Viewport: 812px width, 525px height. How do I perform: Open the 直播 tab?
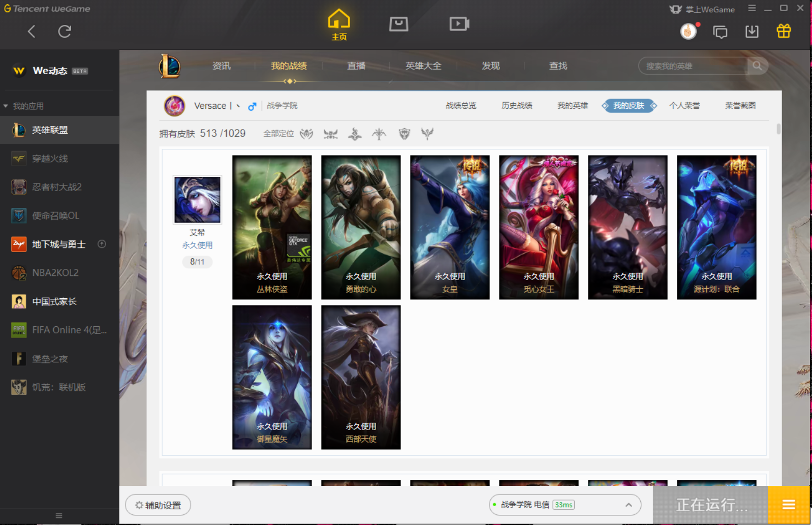click(x=356, y=66)
